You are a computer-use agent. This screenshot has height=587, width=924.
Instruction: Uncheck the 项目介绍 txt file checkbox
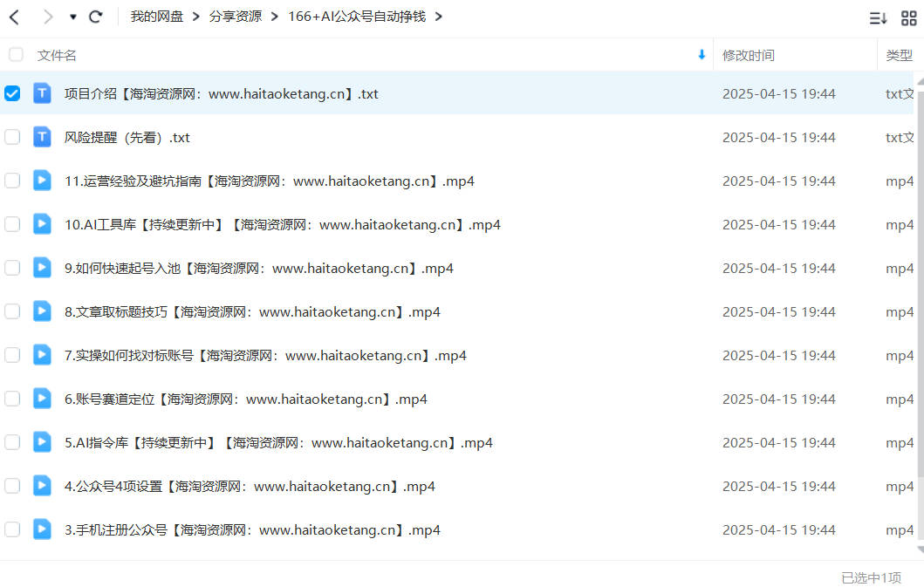12,93
